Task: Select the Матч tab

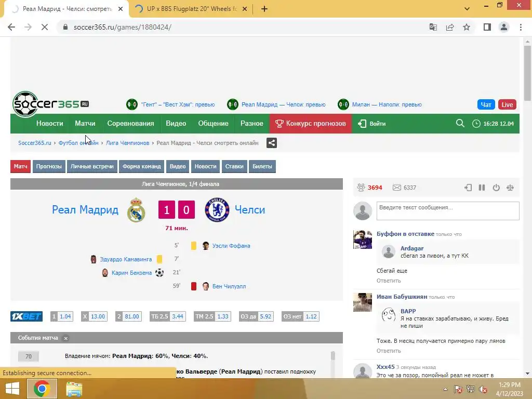Action: (20, 166)
